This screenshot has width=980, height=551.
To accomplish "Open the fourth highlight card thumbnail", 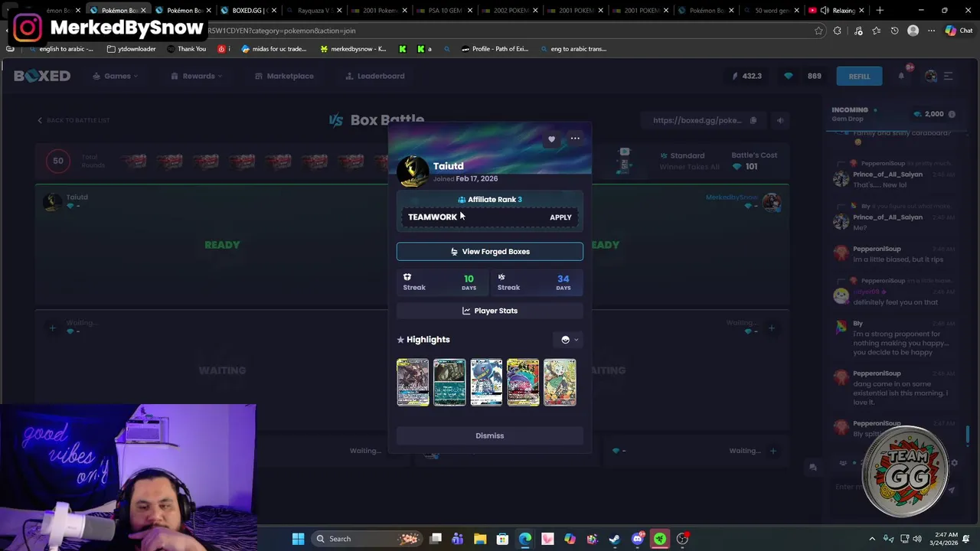I will point(523,382).
